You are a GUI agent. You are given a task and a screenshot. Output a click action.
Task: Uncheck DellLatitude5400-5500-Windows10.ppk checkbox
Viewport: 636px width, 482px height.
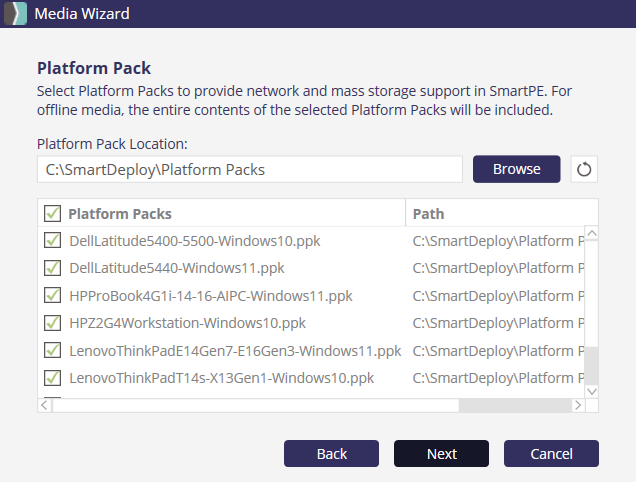(51, 241)
